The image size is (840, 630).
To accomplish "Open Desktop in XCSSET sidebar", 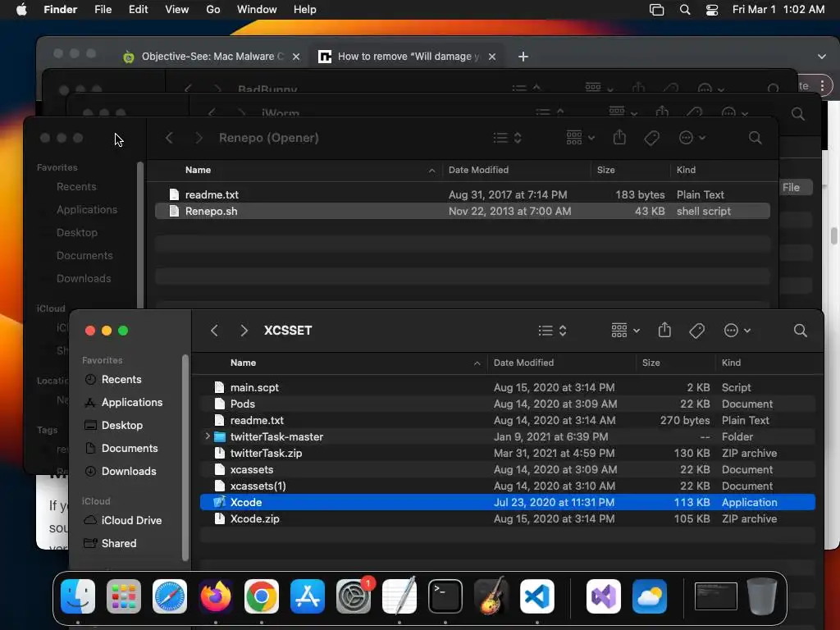I will pos(122,426).
